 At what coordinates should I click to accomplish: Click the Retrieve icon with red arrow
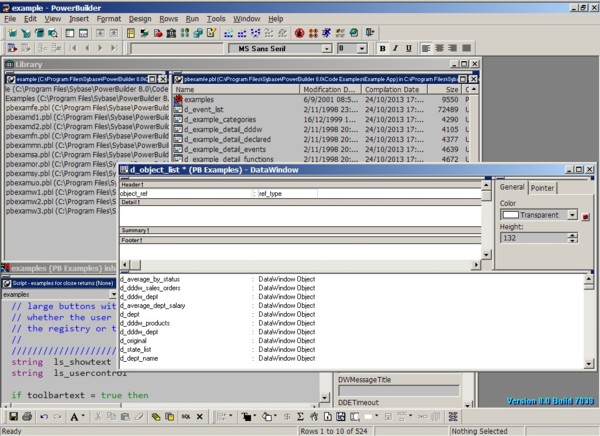click(12, 48)
